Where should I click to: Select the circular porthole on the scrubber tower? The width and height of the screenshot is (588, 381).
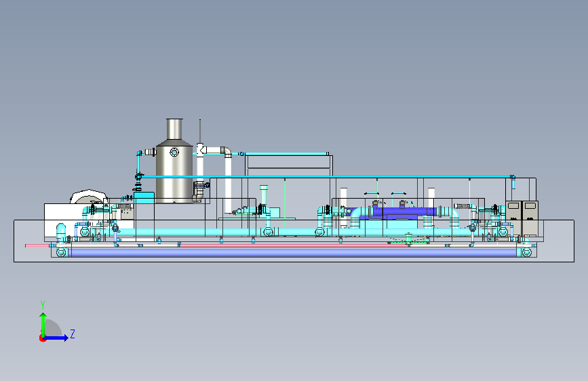tap(174, 152)
